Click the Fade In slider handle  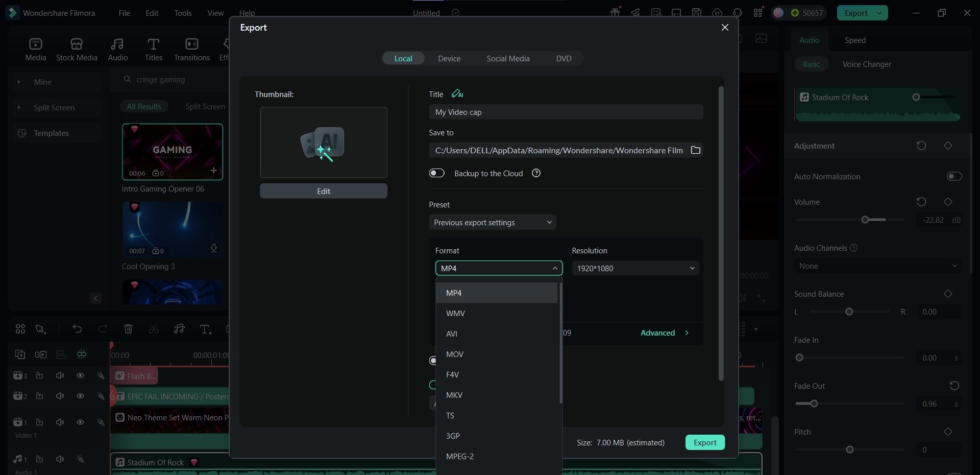pos(799,358)
